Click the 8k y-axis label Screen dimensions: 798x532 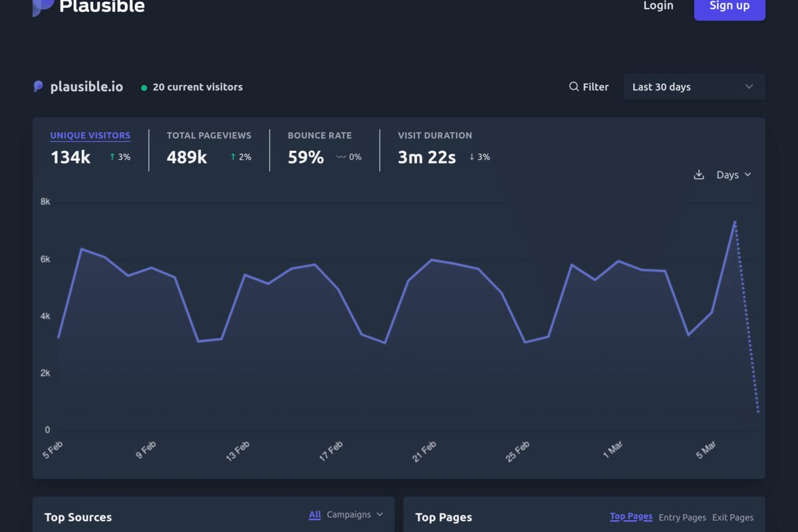coord(45,201)
